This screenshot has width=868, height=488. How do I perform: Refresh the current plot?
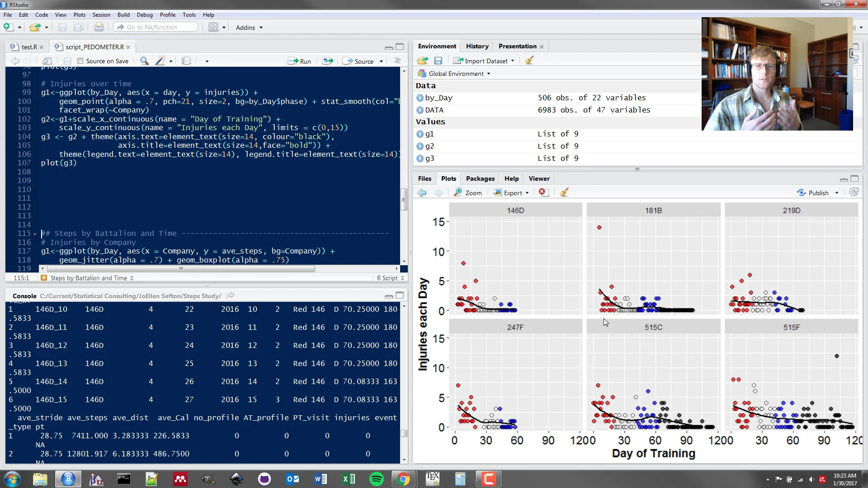854,192
